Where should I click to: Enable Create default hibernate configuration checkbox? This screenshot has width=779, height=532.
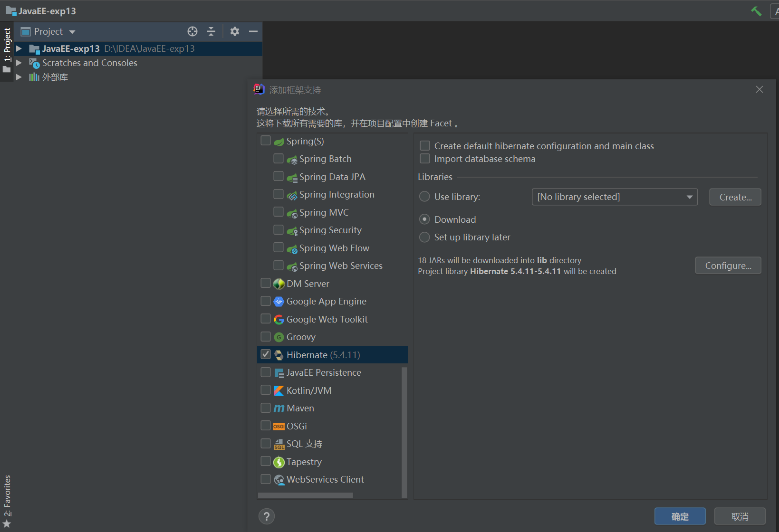click(425, 145)
